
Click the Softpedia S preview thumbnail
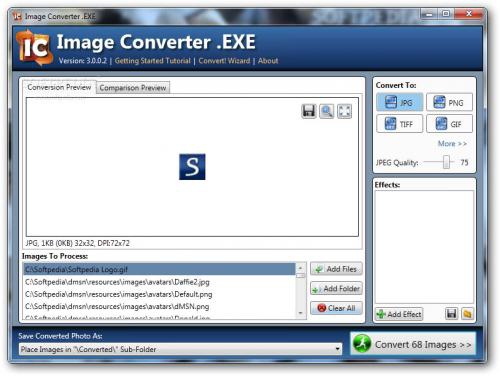click(192, 167)
